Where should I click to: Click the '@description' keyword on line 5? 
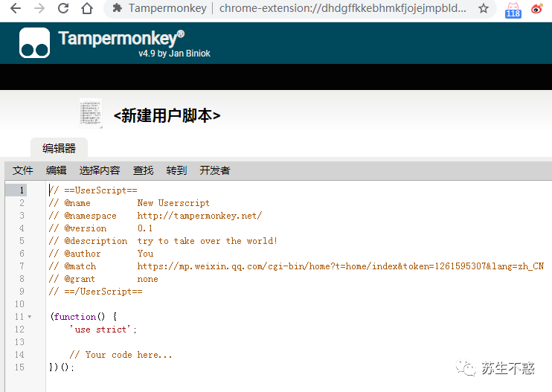(x=96, y=241)
